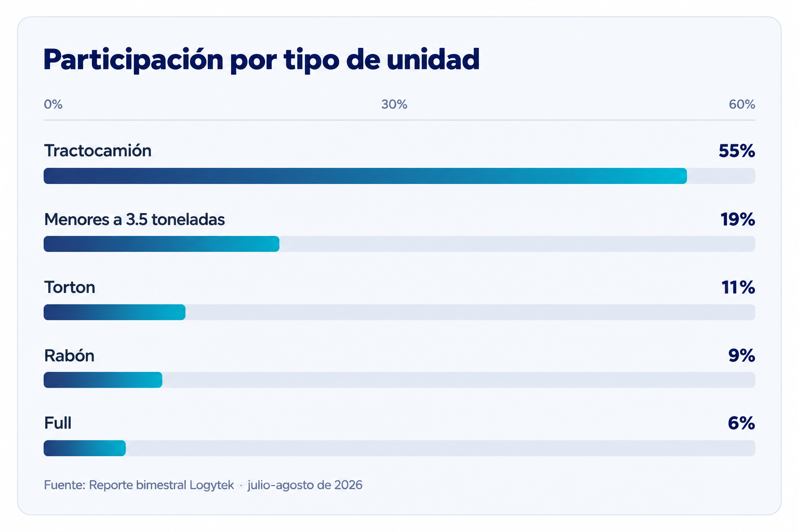Screen dimensions: 798x532
Task: Select the Rabón label
Action: coord(69,355)
